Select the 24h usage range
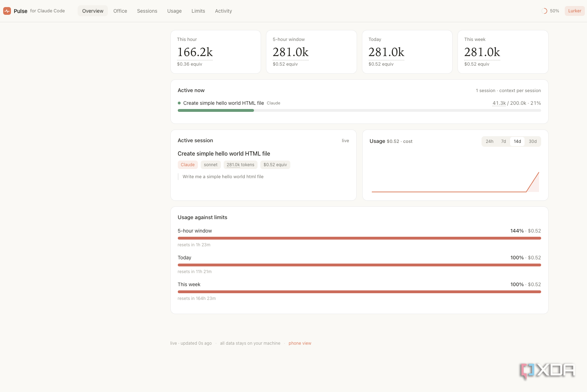The height and width of the screenshot is (392, 587). [x=490, y=141]
